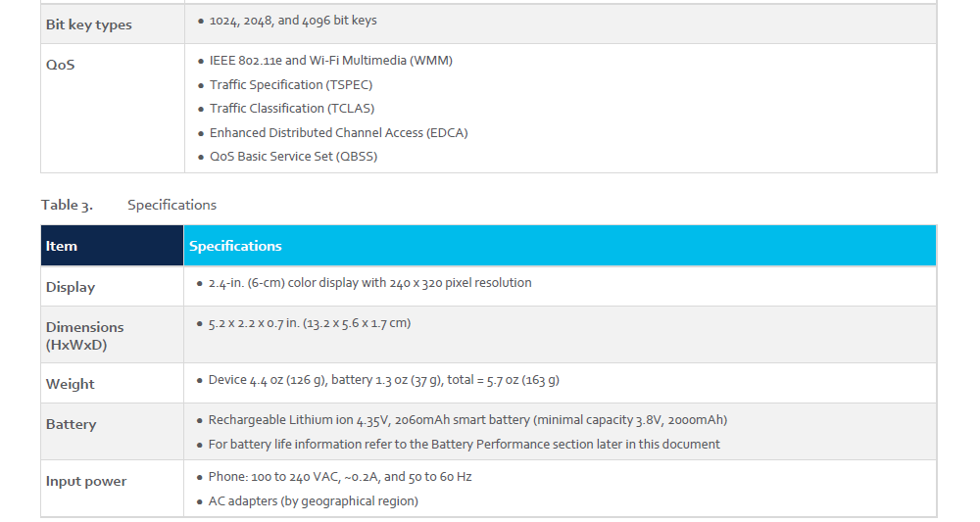Click the Display row label
This screenshot has height=522, width=980.
coord(71,287)
